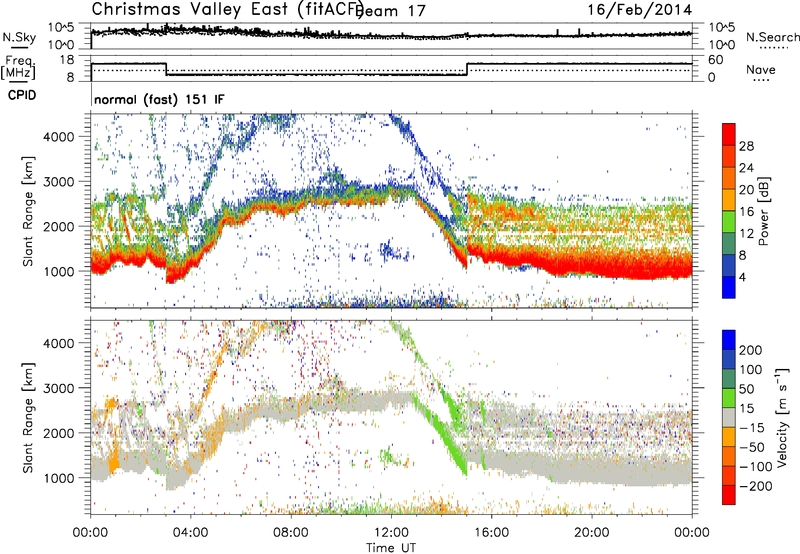Click the 'Christmas Valley East (fitACF)' title

click(228, 10)
